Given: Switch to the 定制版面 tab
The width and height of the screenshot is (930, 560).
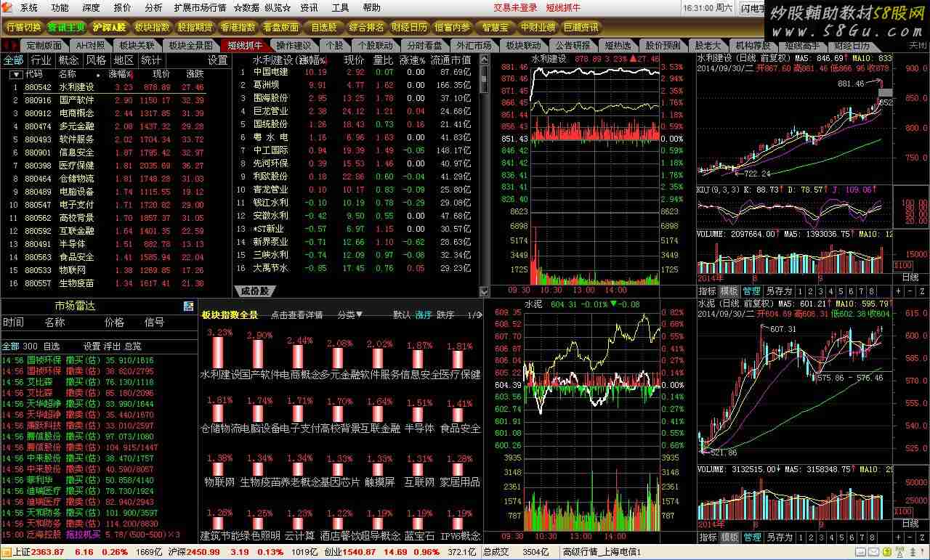Looking at the screenshot, I should point(44,45).
